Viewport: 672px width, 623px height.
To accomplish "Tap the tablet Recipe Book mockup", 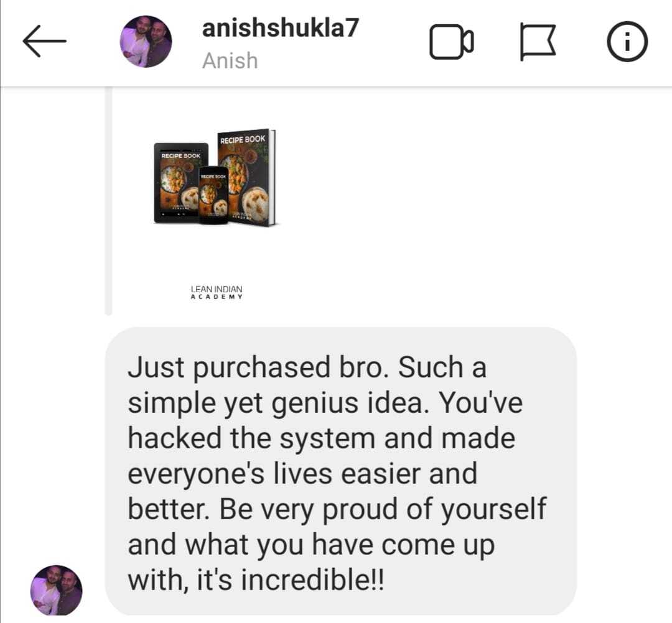I will tap(180, 183).
